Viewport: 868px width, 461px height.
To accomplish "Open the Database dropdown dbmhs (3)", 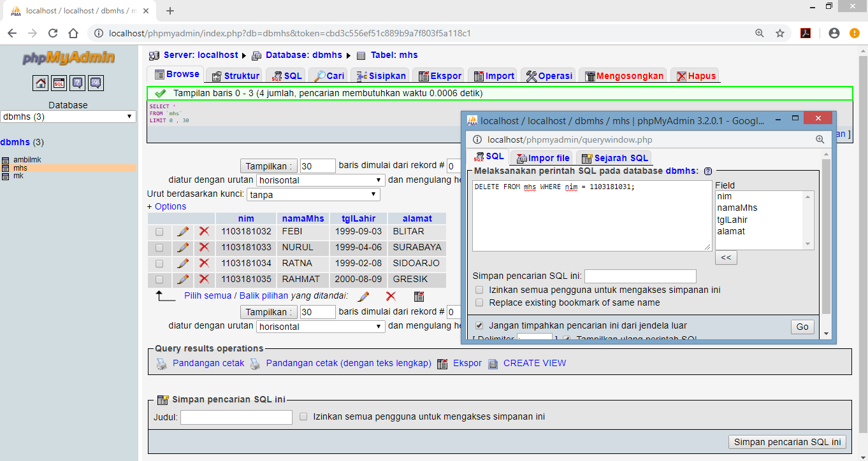I will coord(68,117).
